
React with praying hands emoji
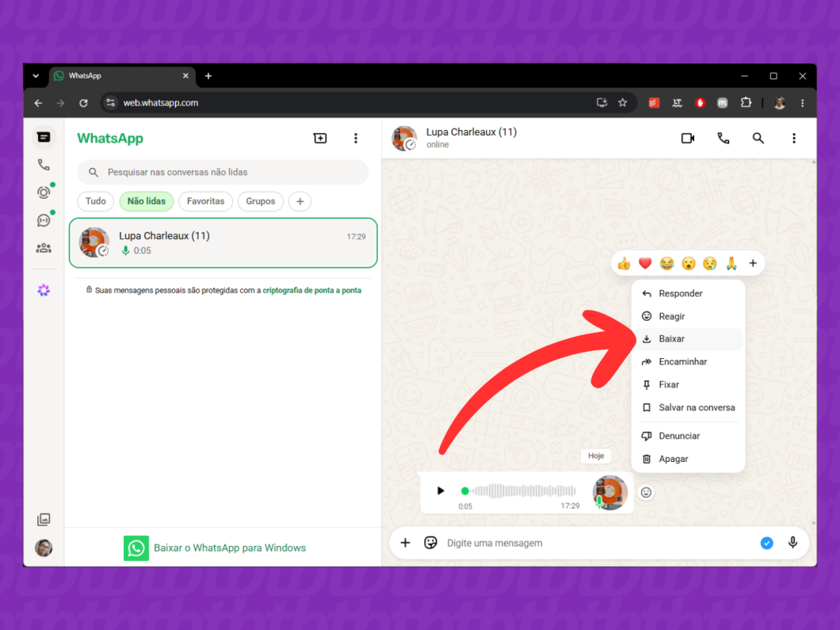pyautogui.click(x=731, y=263)
